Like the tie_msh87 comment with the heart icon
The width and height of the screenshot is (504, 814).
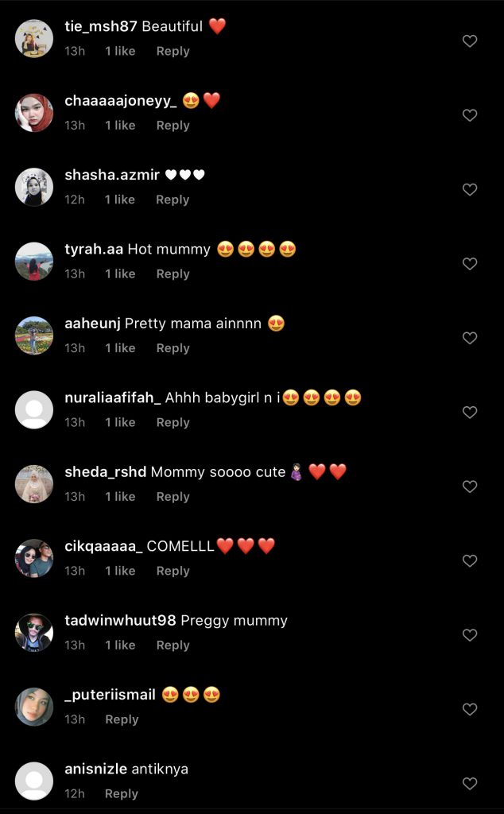470,41
